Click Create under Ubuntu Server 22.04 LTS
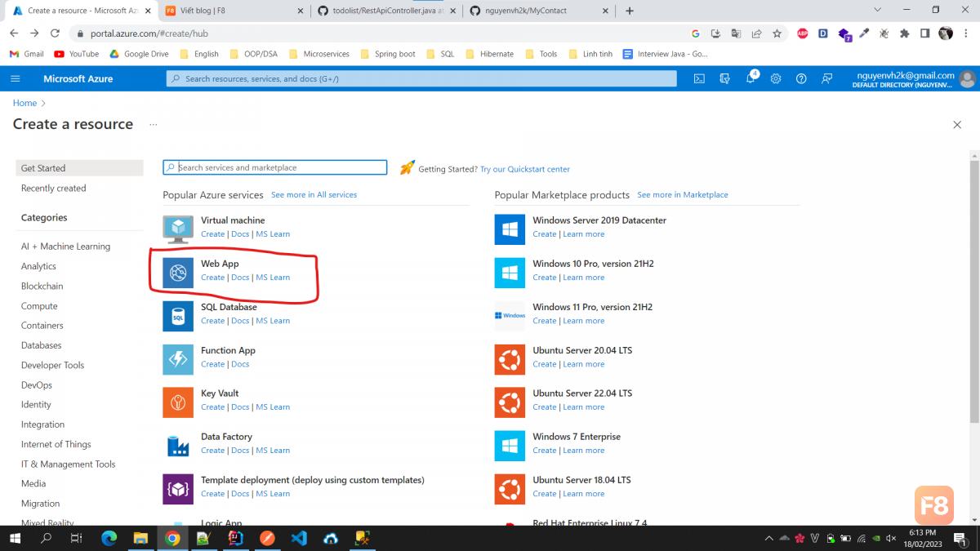980x551 pixels. click(544, 407)
